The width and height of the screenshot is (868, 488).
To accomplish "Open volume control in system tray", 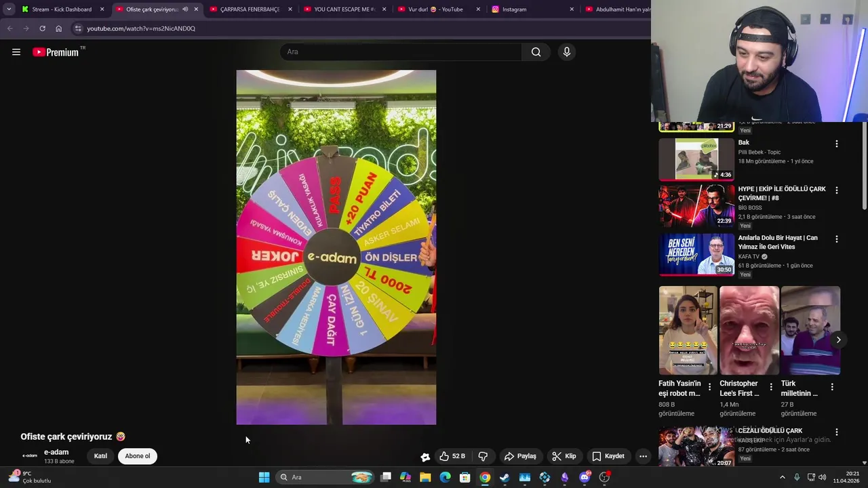I will click(823, 477).
